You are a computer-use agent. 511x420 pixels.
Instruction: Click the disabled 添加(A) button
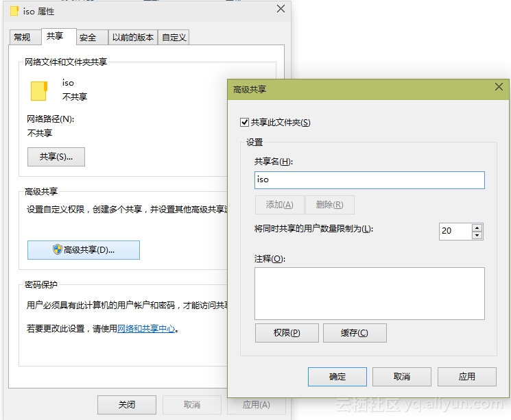tap(280, 205)
